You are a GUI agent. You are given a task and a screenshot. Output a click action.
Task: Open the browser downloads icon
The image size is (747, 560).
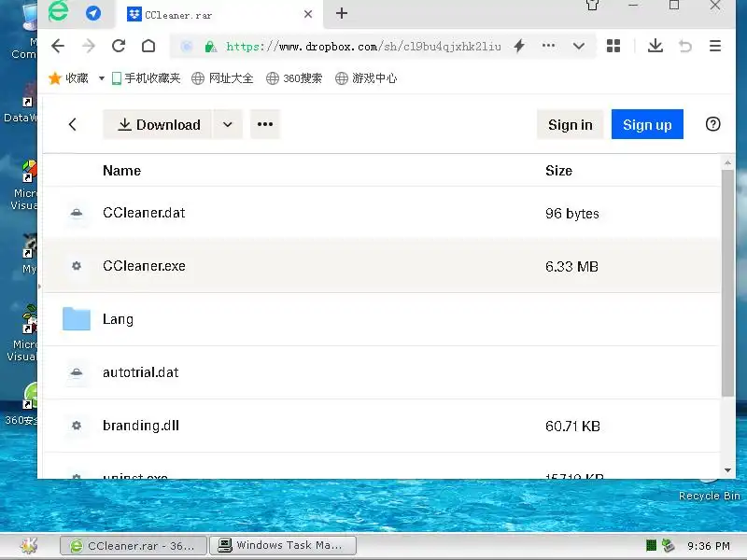point(655,46)
